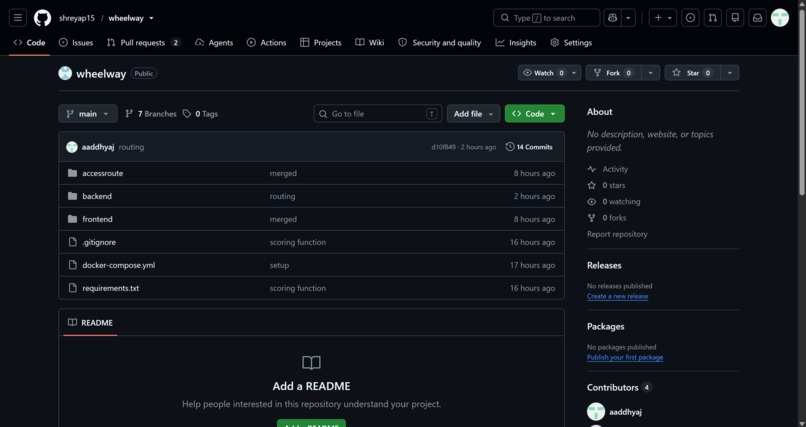
Task: View 14 Commits history
Action: tap(529, 147)
